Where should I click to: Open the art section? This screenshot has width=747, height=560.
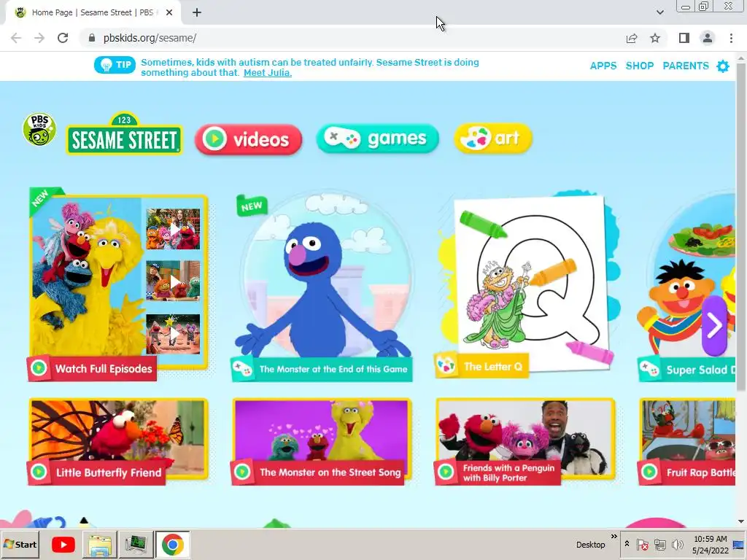493,138
